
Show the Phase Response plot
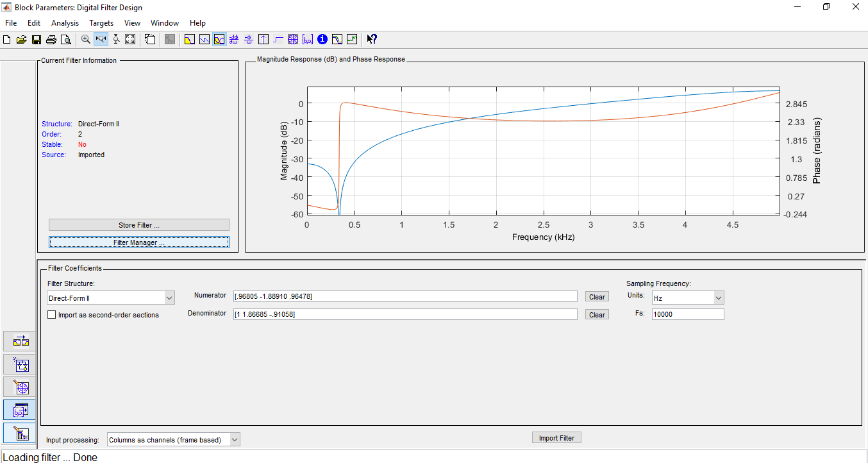pos(204,39)
